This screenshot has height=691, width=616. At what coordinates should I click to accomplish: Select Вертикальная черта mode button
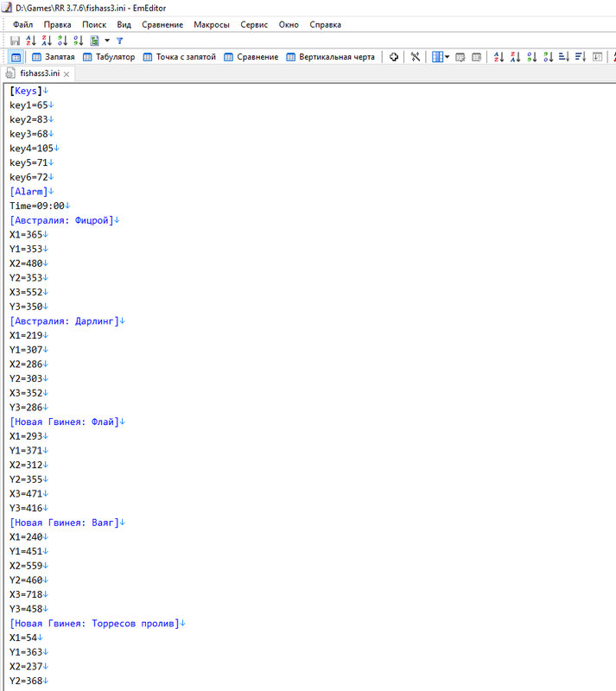(x=331, y=57)
